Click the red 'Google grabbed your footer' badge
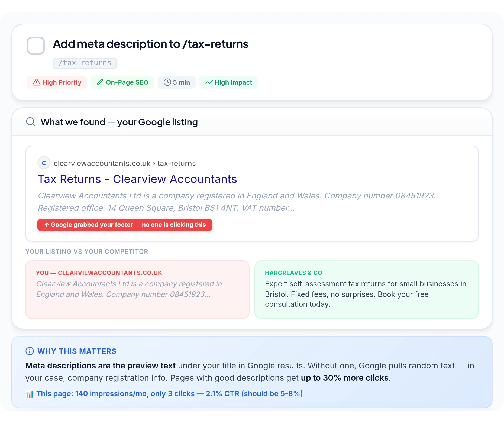This screenshot has width=504, height=423. tap(125, 225)
